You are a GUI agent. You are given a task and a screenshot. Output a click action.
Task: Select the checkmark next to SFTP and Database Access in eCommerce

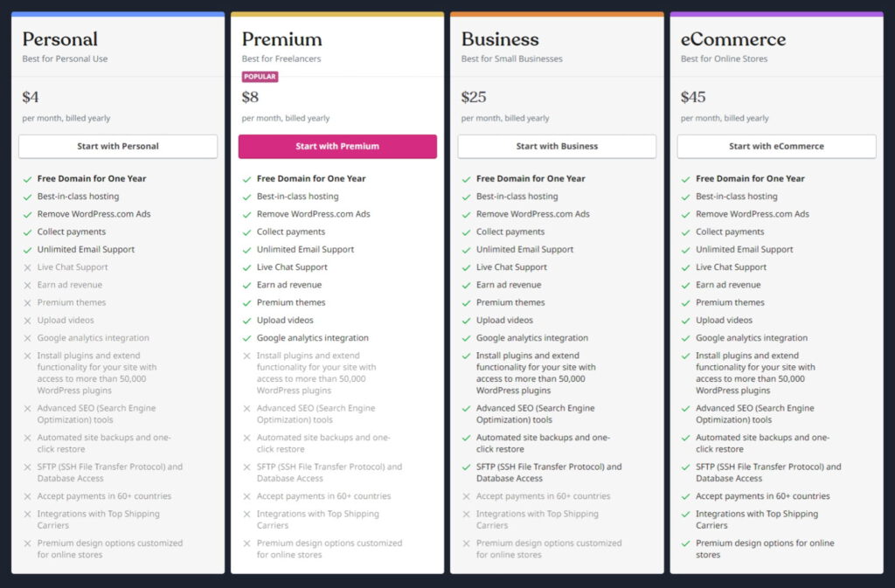[685, 467]
